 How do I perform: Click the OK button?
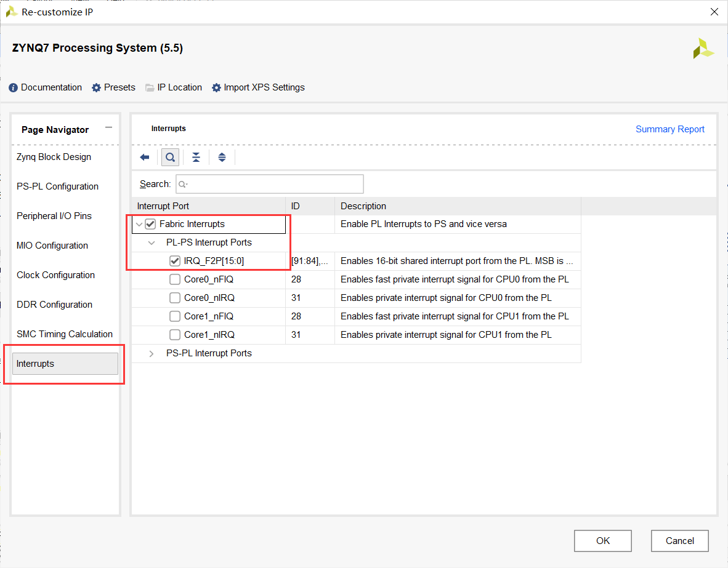click(602, 541)
